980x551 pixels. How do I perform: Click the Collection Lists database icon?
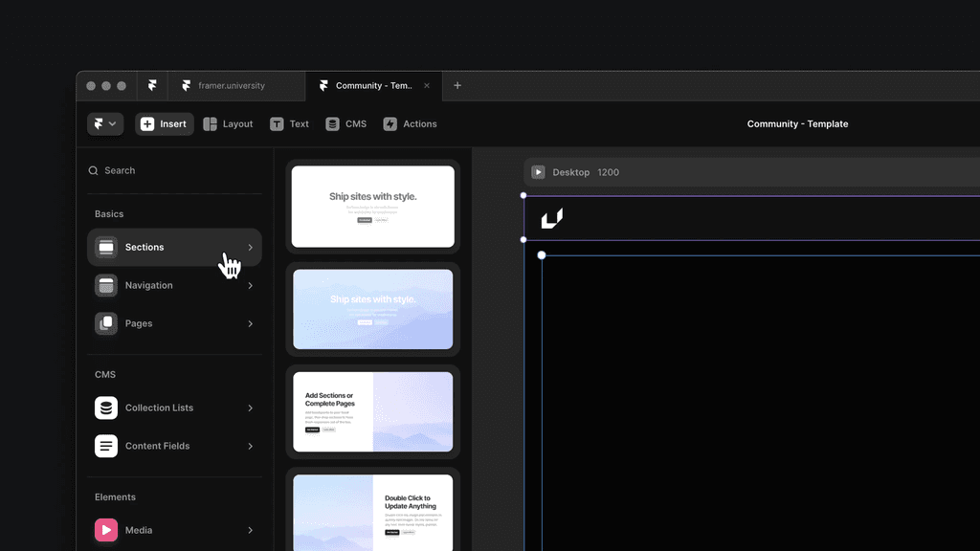click(x=105, y=408)
